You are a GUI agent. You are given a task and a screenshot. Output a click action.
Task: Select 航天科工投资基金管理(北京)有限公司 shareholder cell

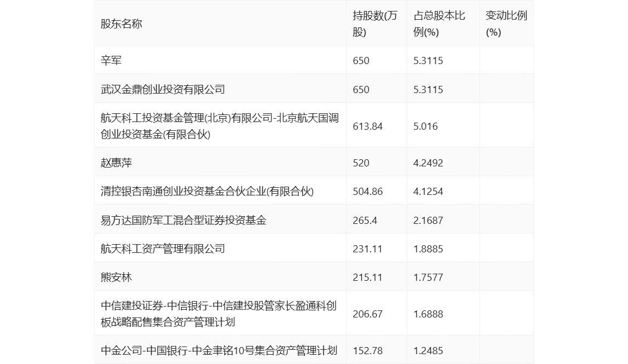(220, 126)
